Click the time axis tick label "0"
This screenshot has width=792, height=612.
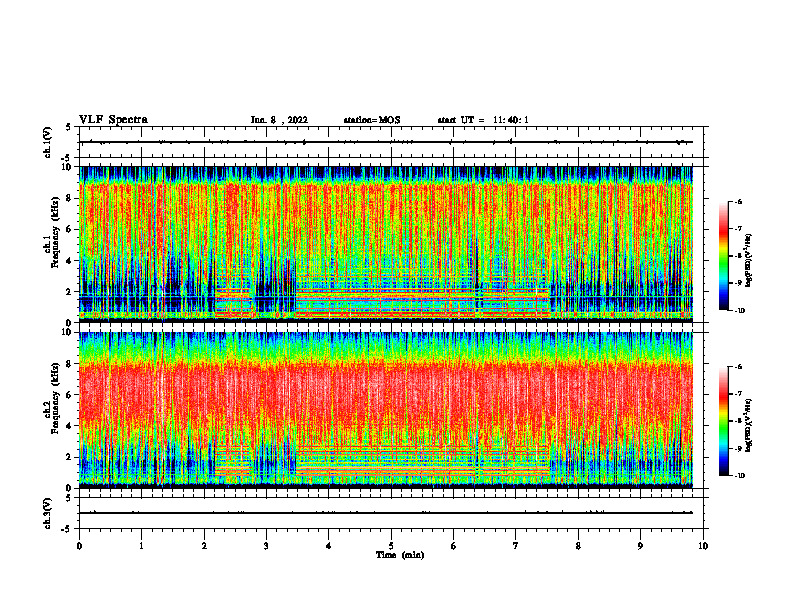(x=79, y=546)
